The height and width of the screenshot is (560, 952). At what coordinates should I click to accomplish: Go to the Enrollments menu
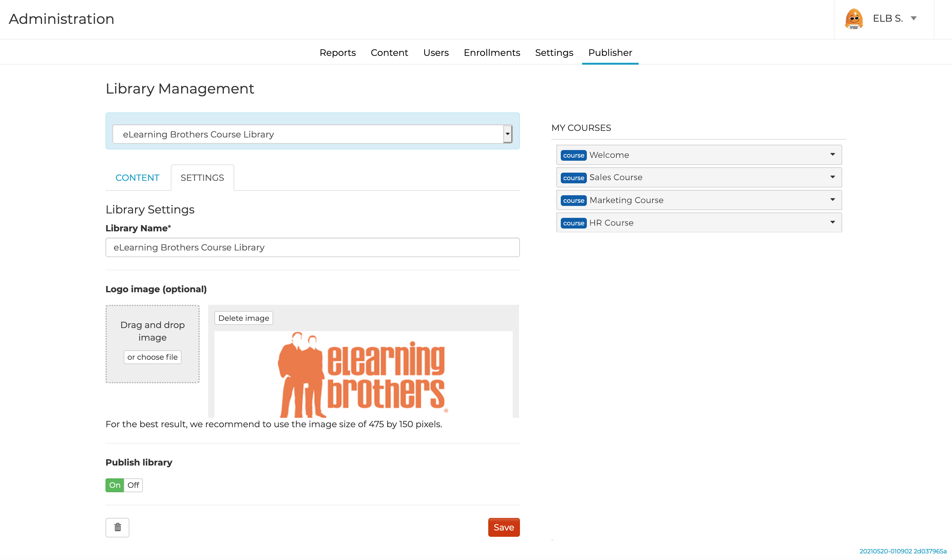click(491, 52)
